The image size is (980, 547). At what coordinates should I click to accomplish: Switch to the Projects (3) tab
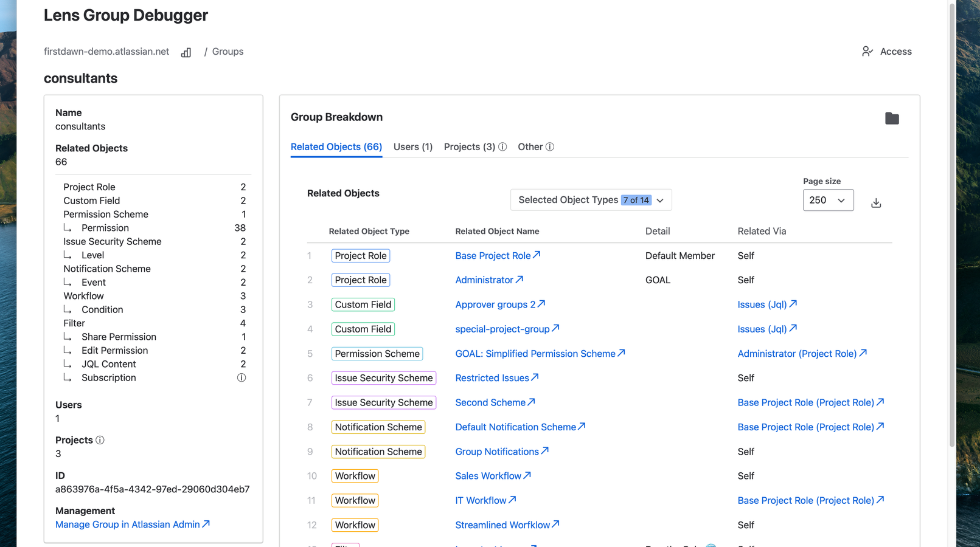click(x=470, y=147)
